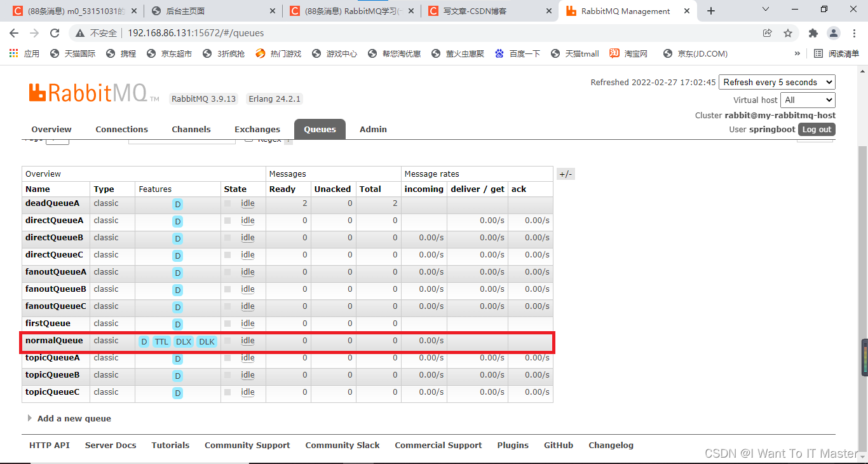Image resolution: width=868 pixels, height=464 pixels.
Task: Reload the page with the refresh icon
Action: click(55, 33)
